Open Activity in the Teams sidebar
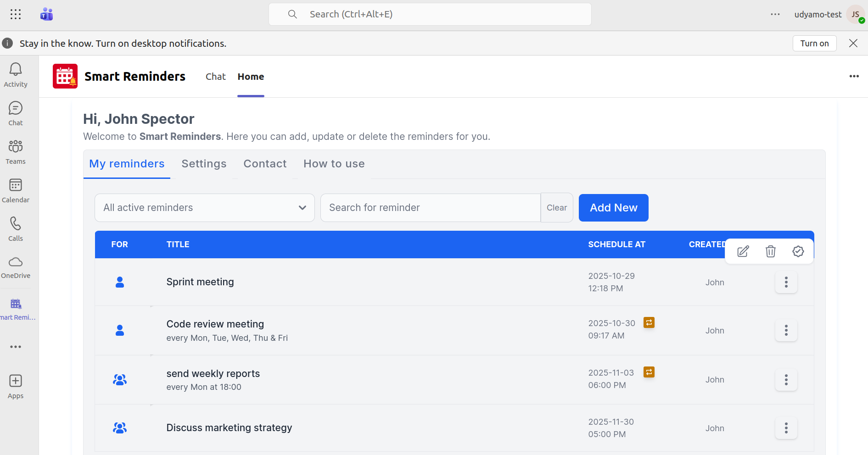 pyautogui.click(x=16, y=75)
